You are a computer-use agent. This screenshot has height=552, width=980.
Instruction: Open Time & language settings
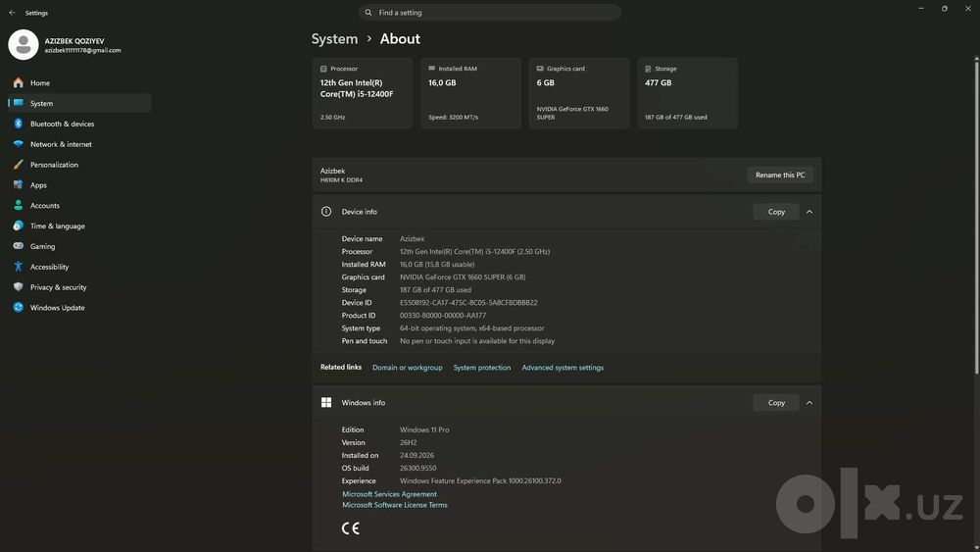pyautogui.click(x=79, y=226)
